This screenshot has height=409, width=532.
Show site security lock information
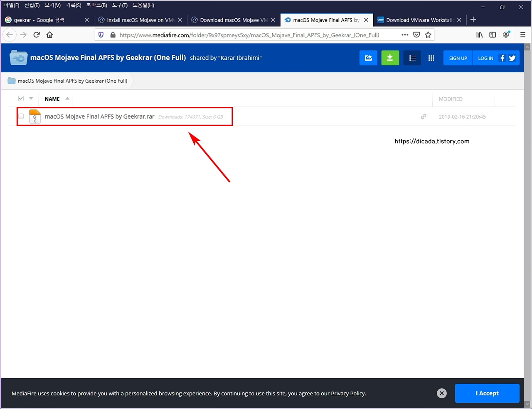point(112,35)
